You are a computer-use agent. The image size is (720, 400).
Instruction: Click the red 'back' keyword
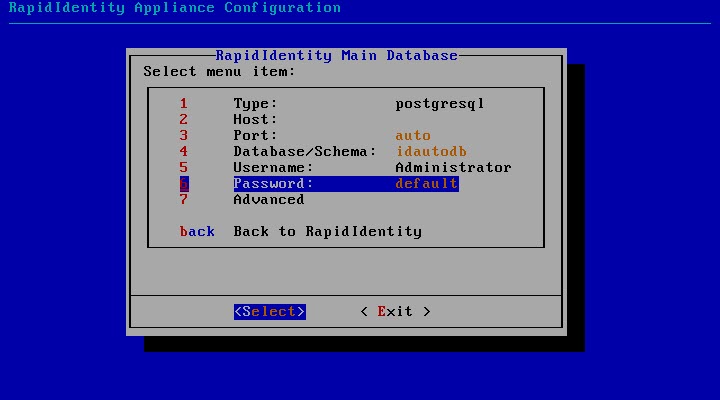click(x=197, y=231)
